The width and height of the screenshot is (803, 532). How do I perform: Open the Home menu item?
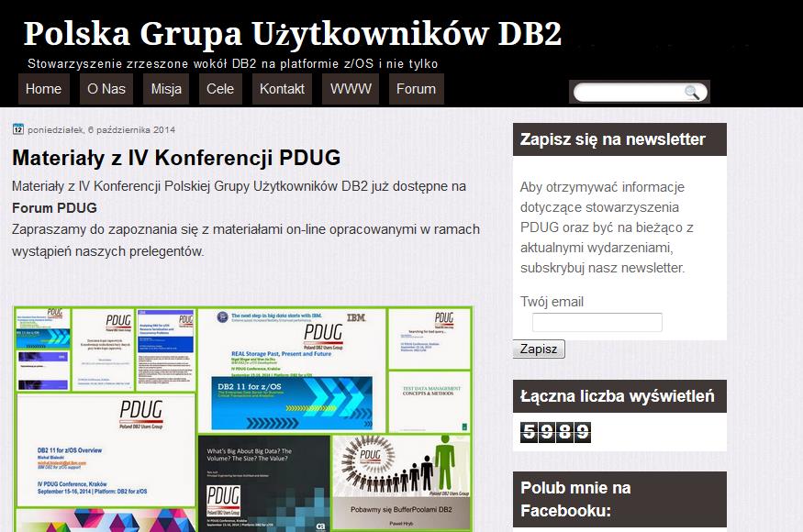[43, 89]
